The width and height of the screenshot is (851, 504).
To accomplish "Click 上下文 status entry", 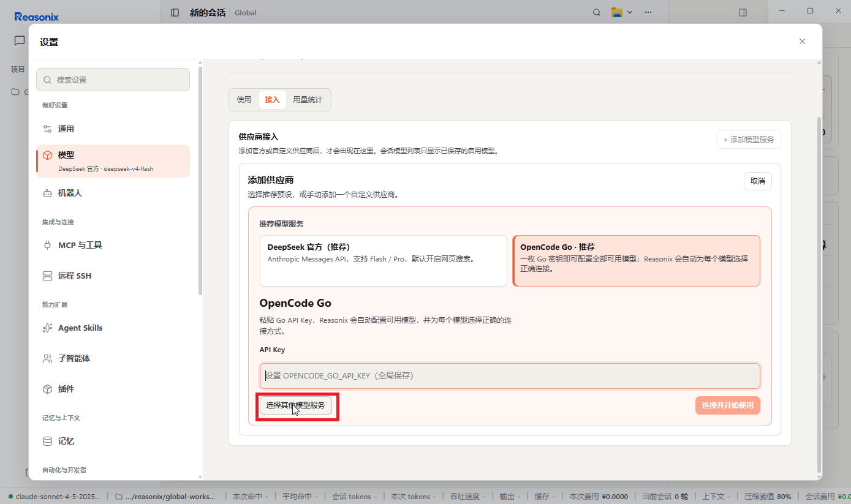I will [x=717, y=497].
